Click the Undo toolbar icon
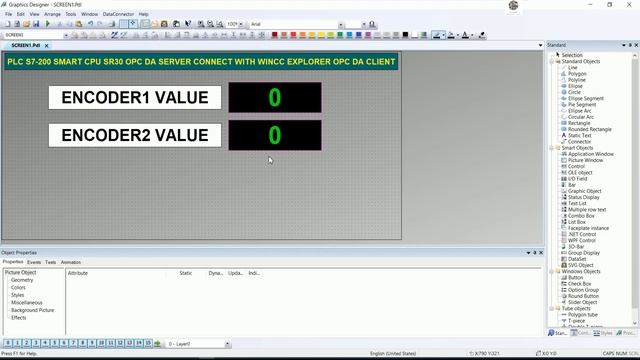The height and width of the screenshot is (360, 640). [x=91, y=24]
